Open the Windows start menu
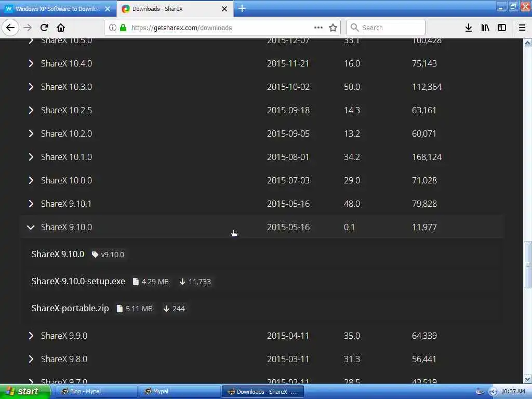This screenshot has width=532, height=399. click(x=25, y=392)
